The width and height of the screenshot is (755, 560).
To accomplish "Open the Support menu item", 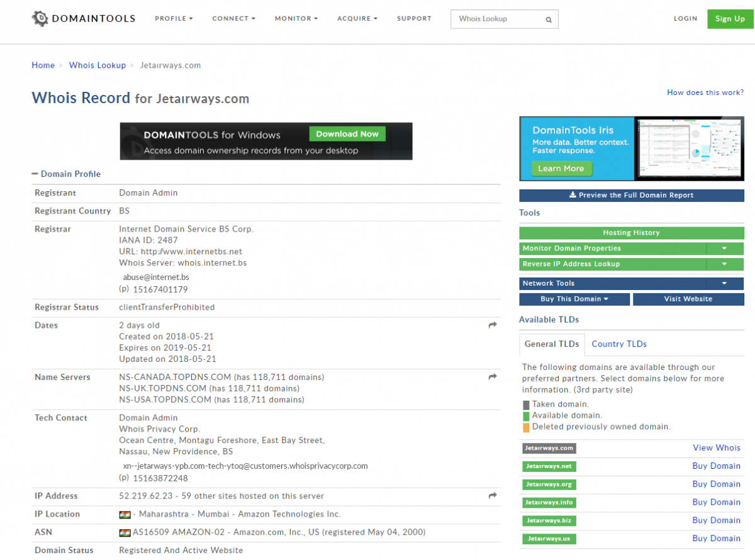I will point(414,19).
